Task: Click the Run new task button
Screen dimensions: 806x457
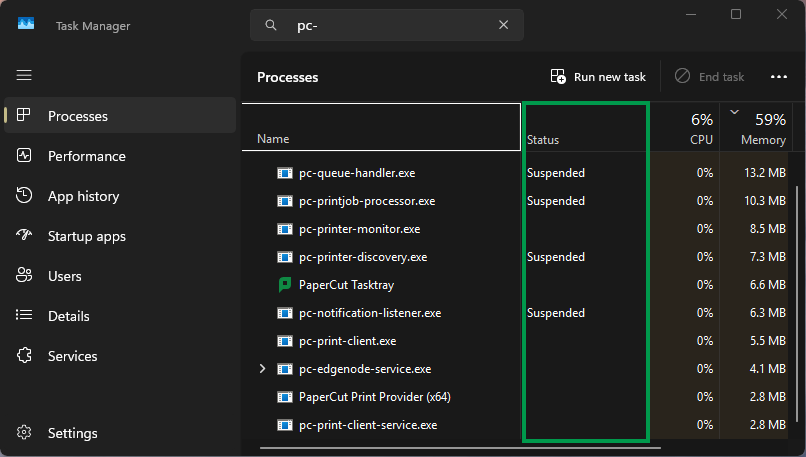Action: click(598, 77)
